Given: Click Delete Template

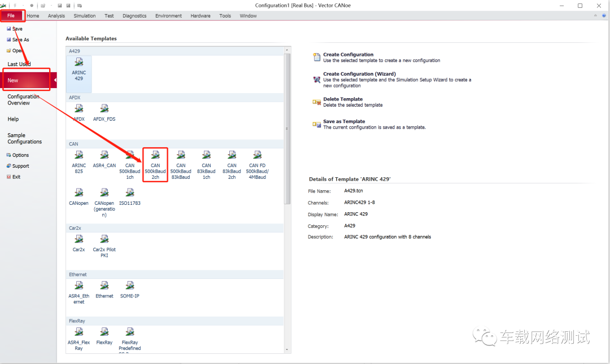Looking at the screenshot, I should click(348, 102).
